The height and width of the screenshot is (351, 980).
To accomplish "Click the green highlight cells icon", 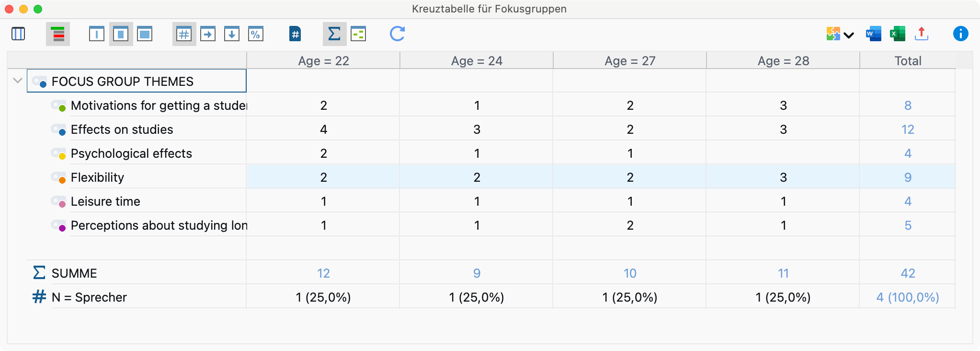I will [358, 34].
